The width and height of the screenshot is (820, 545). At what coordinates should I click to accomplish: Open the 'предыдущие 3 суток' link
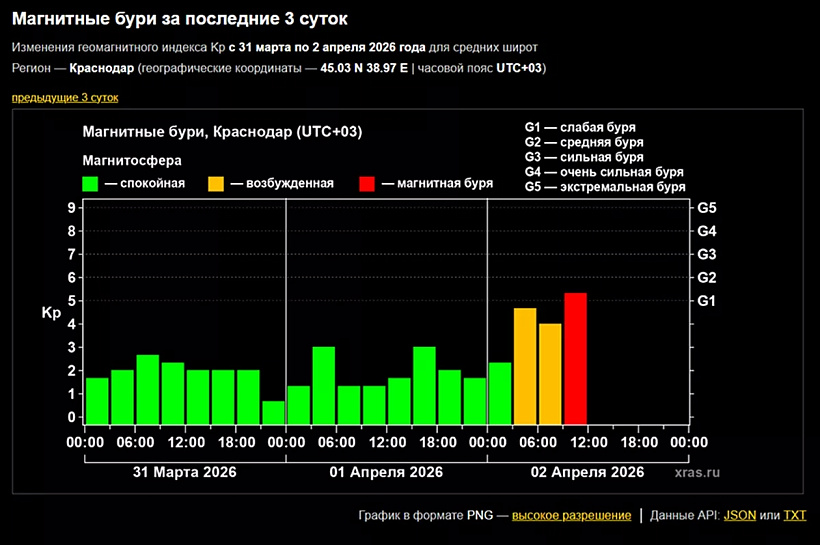(65, 98)
